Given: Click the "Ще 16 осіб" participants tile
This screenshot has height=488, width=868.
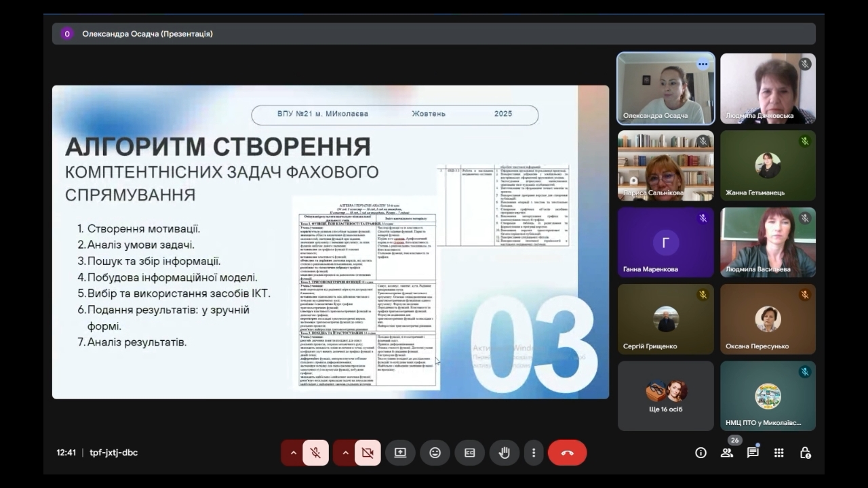Looking at the screenshot, I should (665, 396).
